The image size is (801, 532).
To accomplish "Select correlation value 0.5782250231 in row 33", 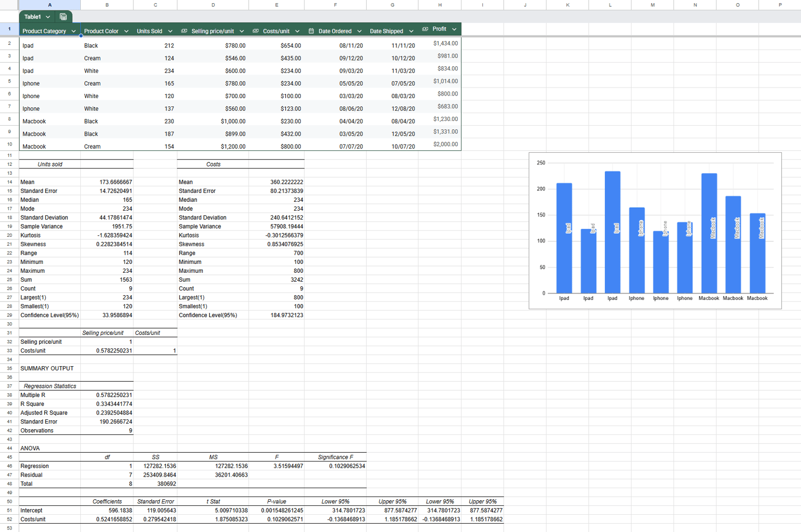I will pyautogui.click(x=107, y=350).
